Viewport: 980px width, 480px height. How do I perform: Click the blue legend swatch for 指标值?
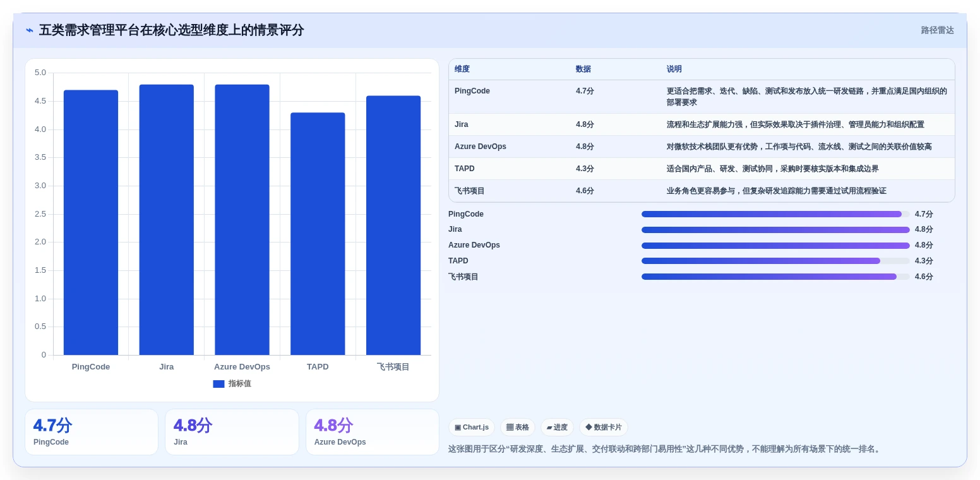tap(218, 384)
